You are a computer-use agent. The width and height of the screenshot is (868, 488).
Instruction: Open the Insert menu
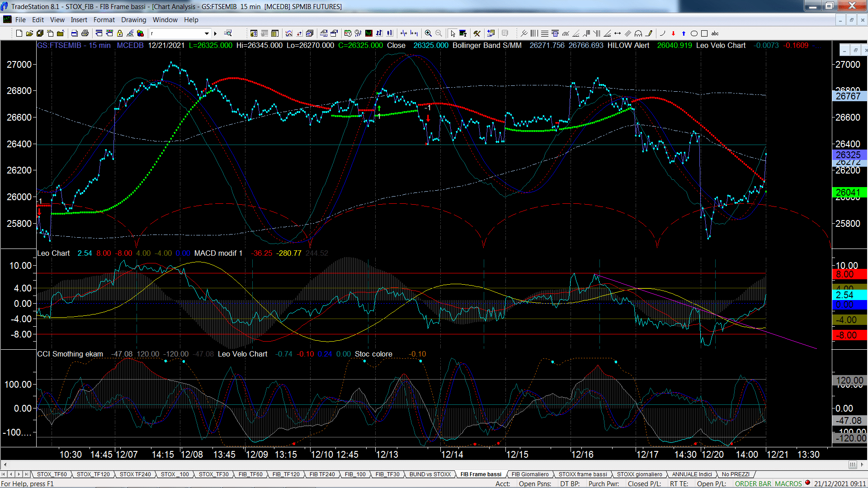pos(79,20)
